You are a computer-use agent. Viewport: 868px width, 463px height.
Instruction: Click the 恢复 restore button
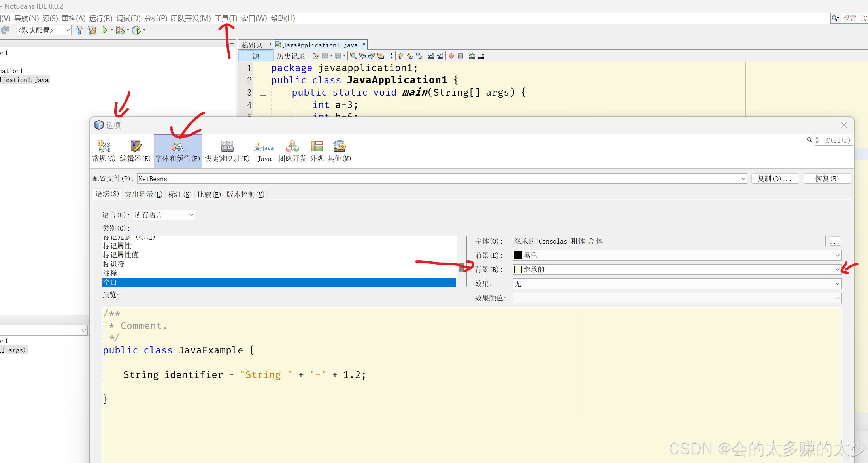pos(827,179)
